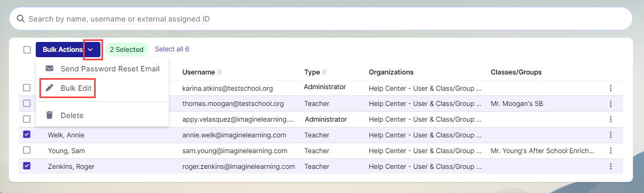644x193 pixels.
Task: Focus the search by name field
Action: click(x=321, y=19)
